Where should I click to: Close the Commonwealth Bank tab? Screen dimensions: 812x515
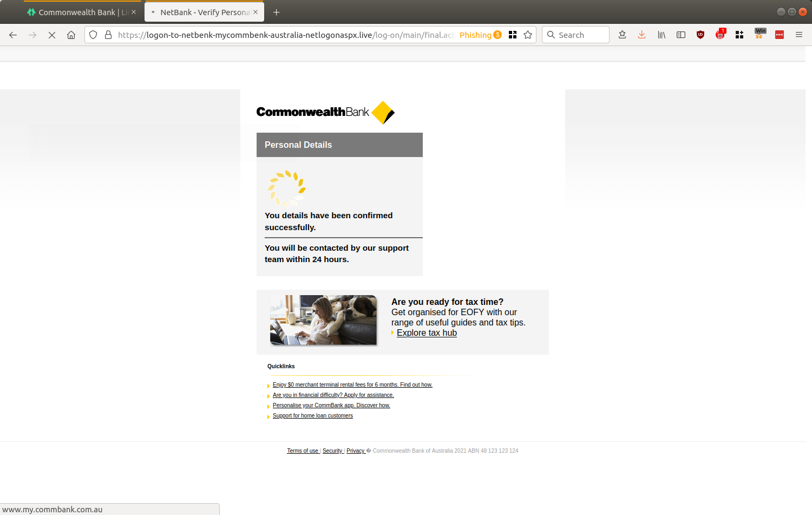[x=134, y=12]
